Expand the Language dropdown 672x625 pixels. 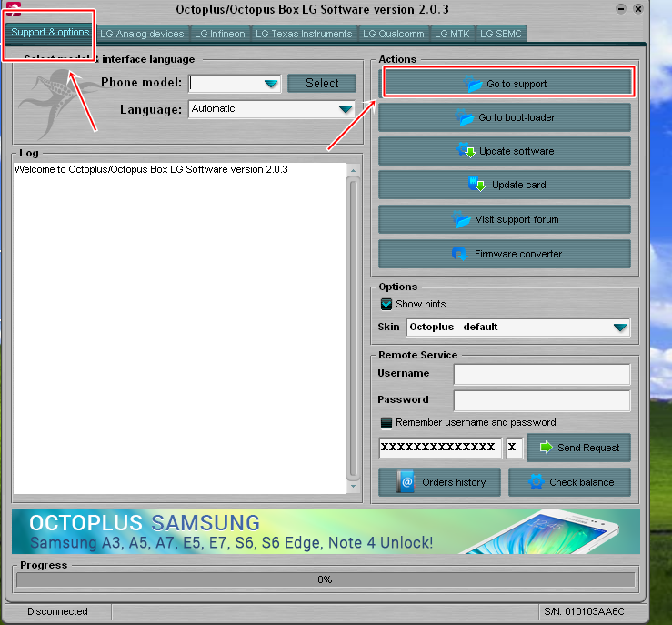346,109
